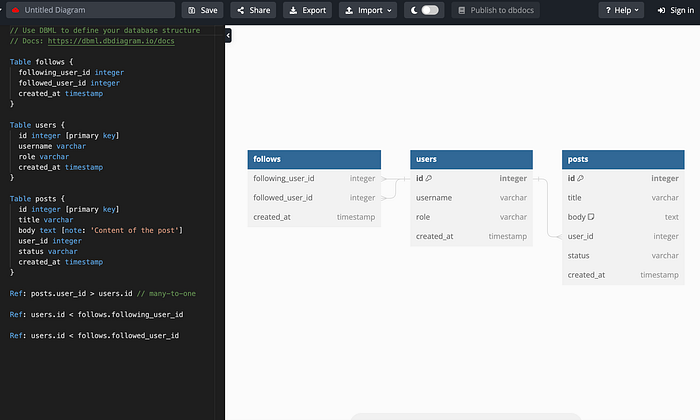Click the Export button
This screenshot has height=420, width=700.
point(307,10)
